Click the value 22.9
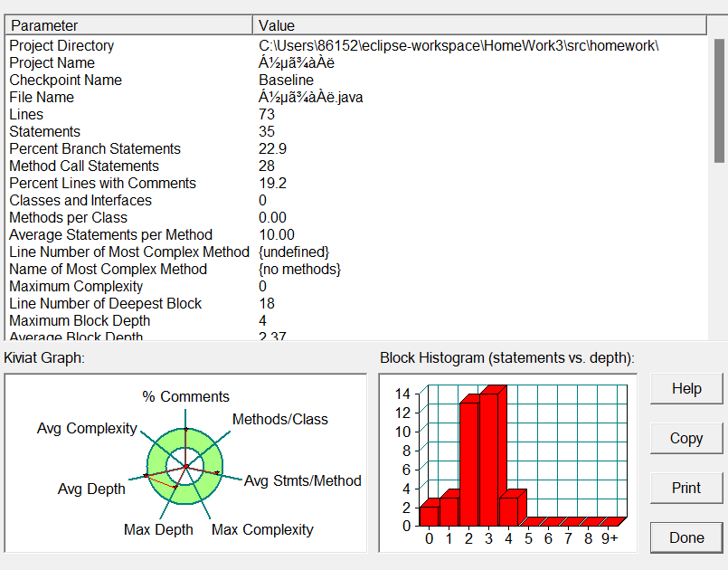 [x=272, y=148]
